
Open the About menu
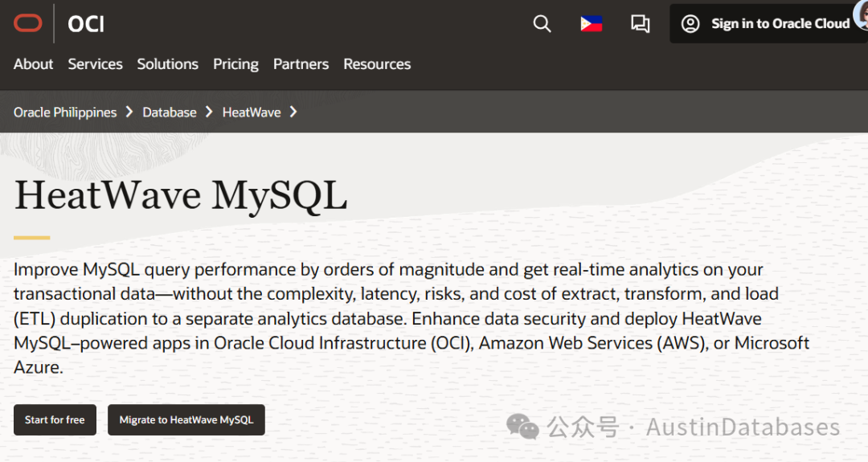tap(33, 64)
